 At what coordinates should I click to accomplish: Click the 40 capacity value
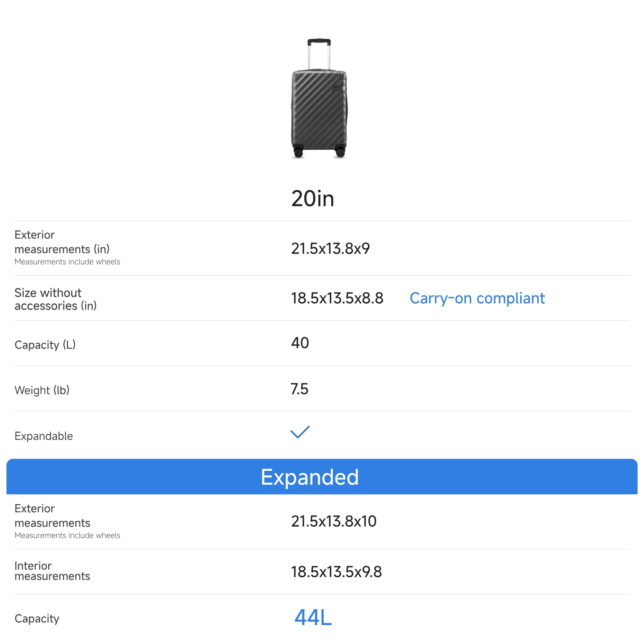[x=300, y=343]
